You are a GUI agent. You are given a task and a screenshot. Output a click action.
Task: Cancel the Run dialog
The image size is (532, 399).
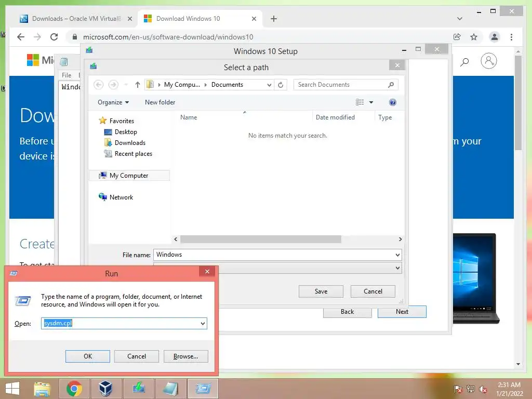tap(137, 356)
